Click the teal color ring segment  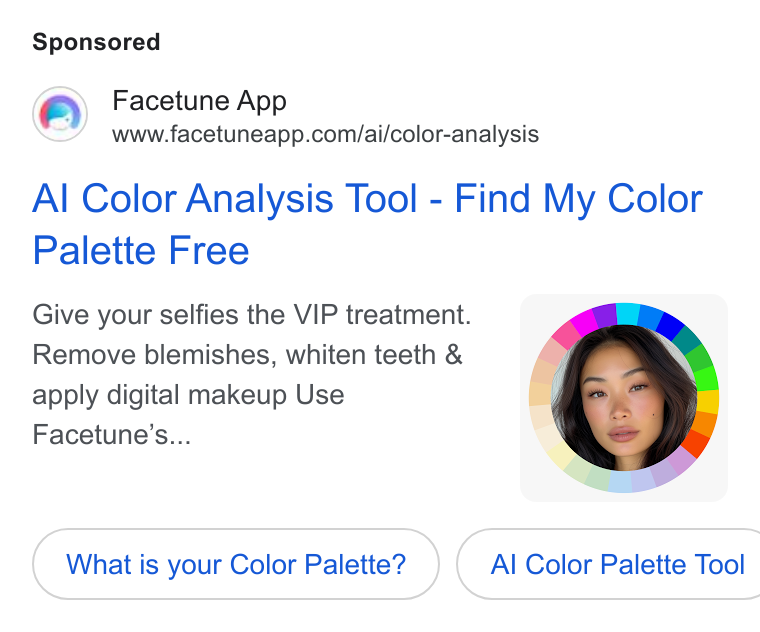click(x=687, y=341)
